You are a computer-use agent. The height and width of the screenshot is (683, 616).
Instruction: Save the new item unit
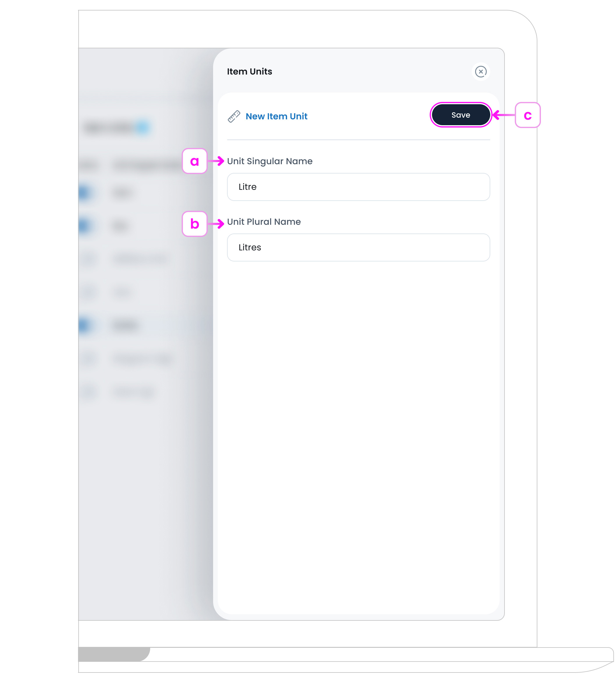click(x=461, y=115)
